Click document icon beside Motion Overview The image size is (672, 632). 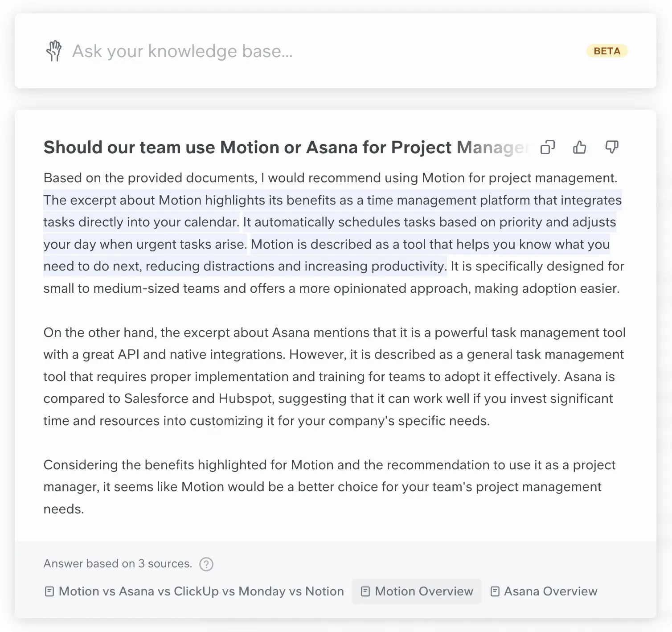(365, 591)
